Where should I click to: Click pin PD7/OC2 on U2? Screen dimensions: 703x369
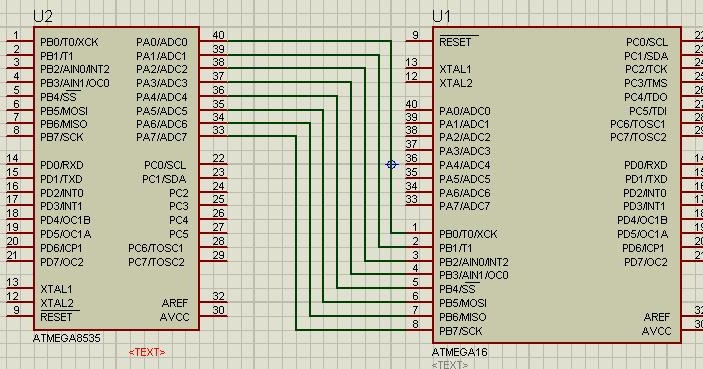point(62,262)
